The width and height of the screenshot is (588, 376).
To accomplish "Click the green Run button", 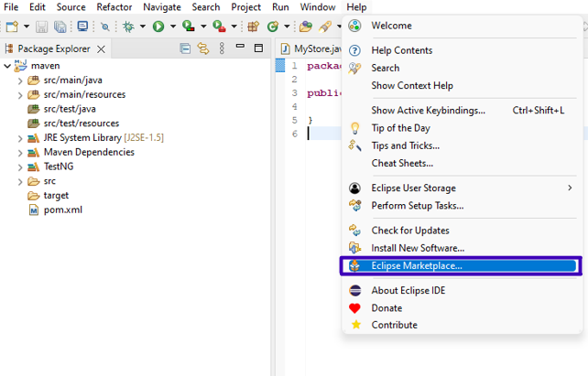I will pyautogui.click(x=158, y=27).
